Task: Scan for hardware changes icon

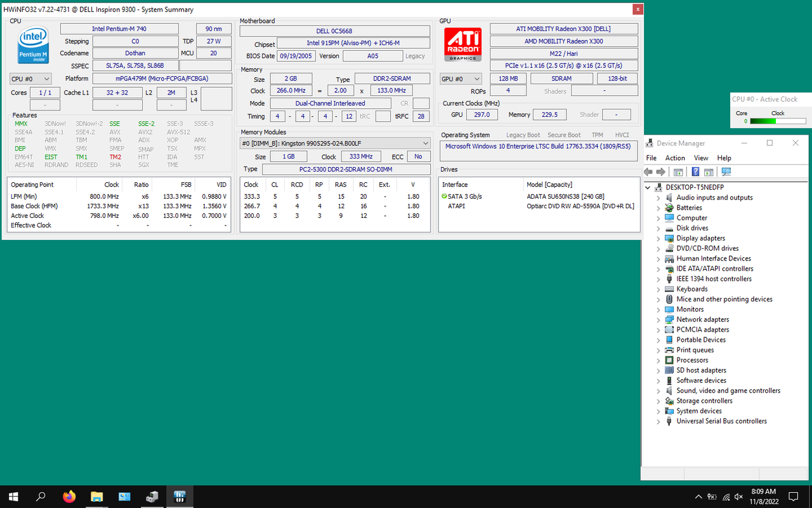Action: coord(726,172)
